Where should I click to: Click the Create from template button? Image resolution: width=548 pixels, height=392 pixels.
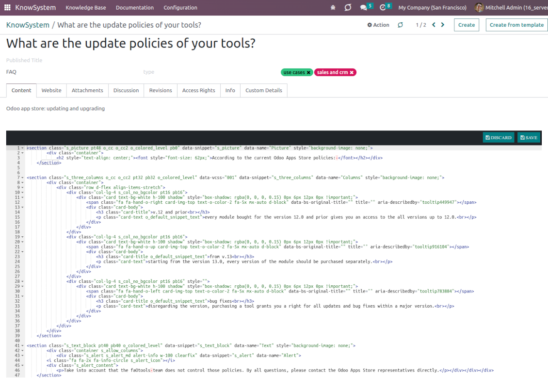[x=516, y=25]
